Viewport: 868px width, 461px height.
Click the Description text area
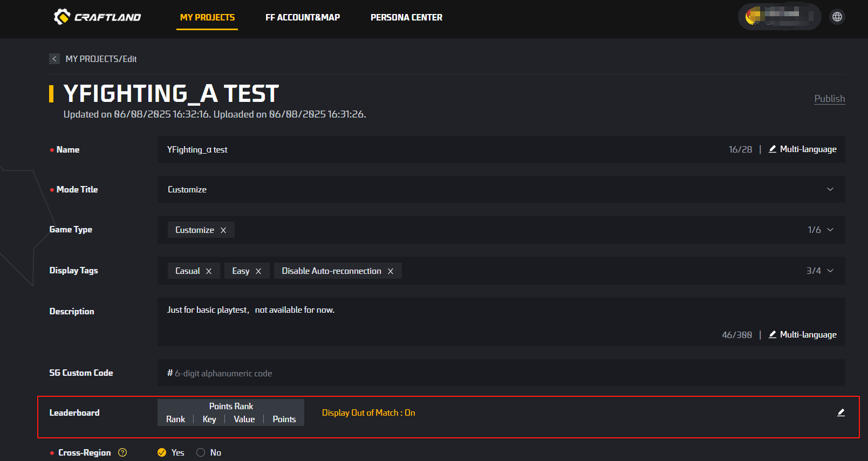click(x=501, y=322)
